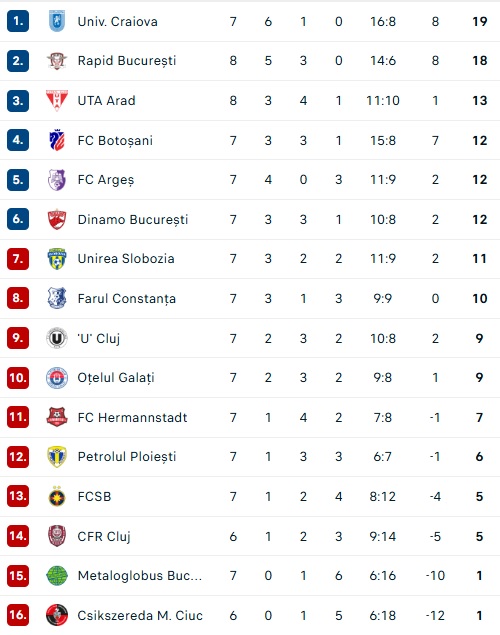Viewport: 500px width, 635px height.
Task: Open FC Argeș team page link
Action: (x=106, y=180)
